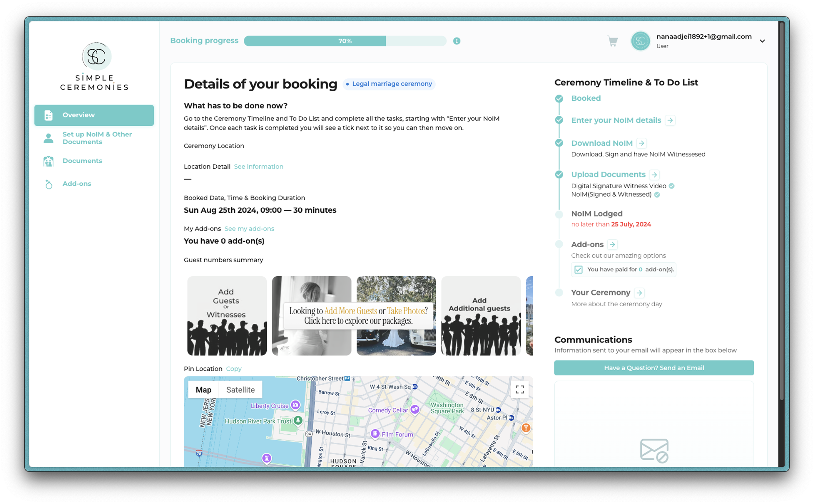Click the arrow beside Upload Documents
This screenshot has height=504, width=814.
pos(654,175)
